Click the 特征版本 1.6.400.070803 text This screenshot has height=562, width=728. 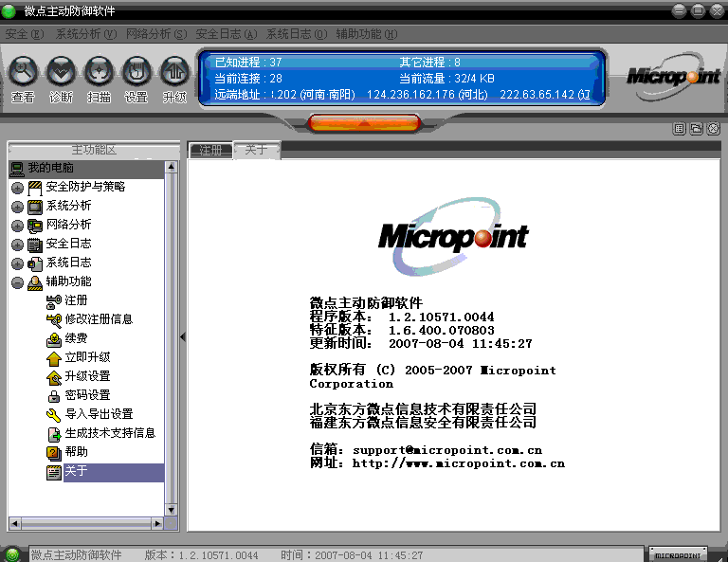click(x=402, y=331)
